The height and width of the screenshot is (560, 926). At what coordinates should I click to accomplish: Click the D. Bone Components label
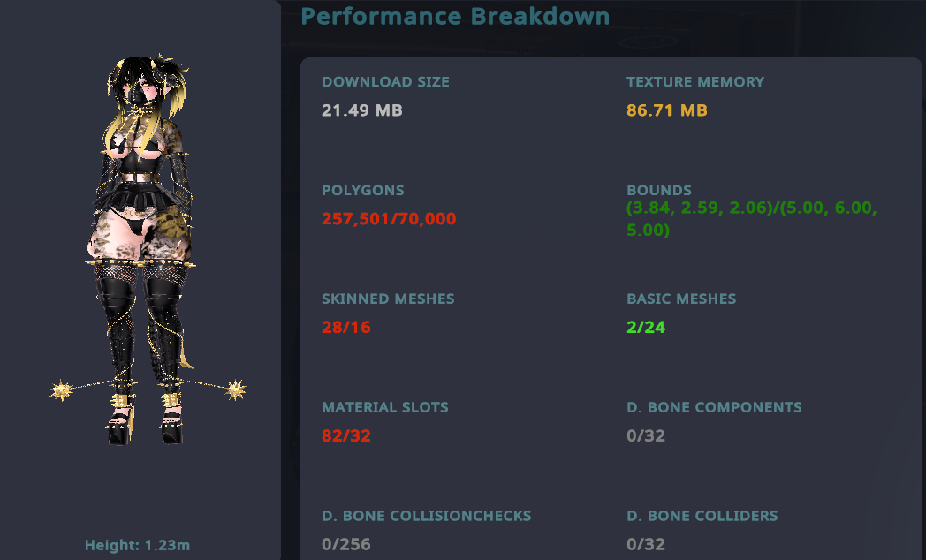point(714,407)
